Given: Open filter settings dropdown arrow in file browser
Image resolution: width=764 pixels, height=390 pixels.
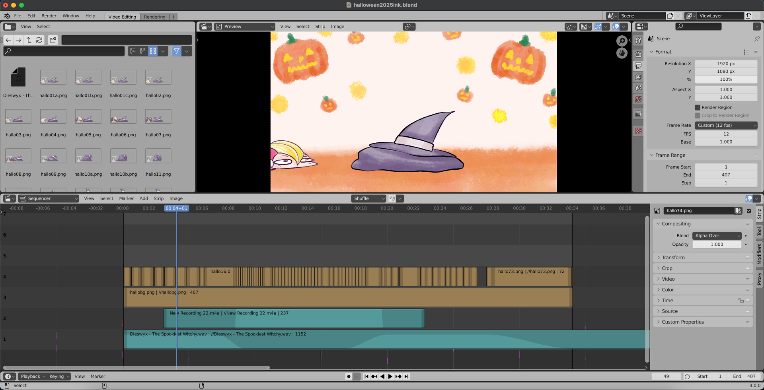Looking at the screenshot, I should (x=187, y=51).
